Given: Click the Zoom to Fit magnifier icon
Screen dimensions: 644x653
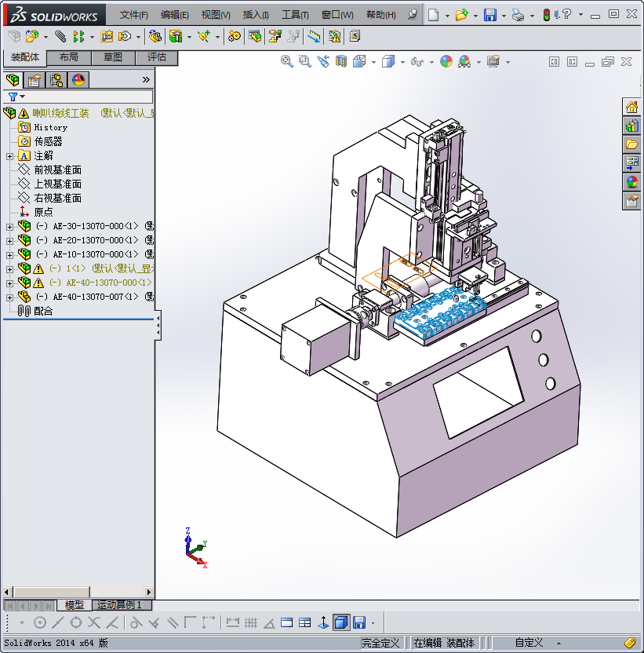Looking at the screenshot, I should (287, 62).
